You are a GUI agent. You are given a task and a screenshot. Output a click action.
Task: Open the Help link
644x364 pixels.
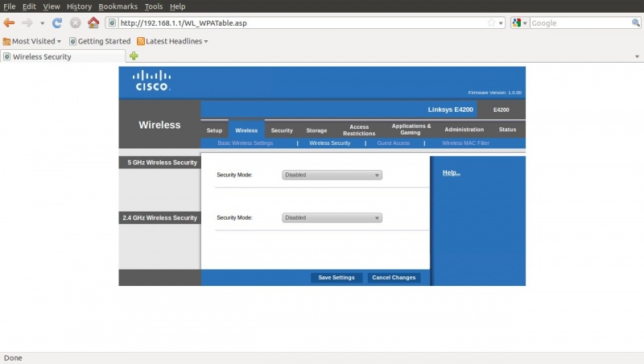pyautogui.click(x=451, y=173)
